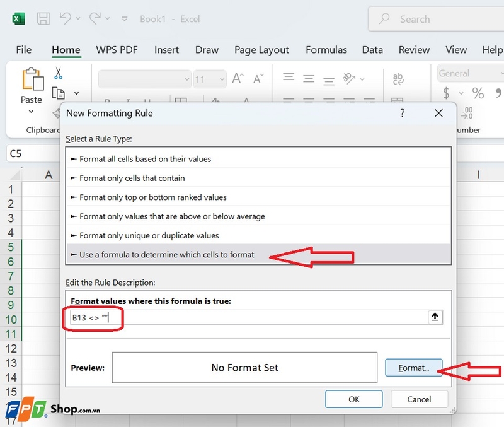Confirm the rule with OK button
This screenshot has height=427, width=504.
click(354, 399)
